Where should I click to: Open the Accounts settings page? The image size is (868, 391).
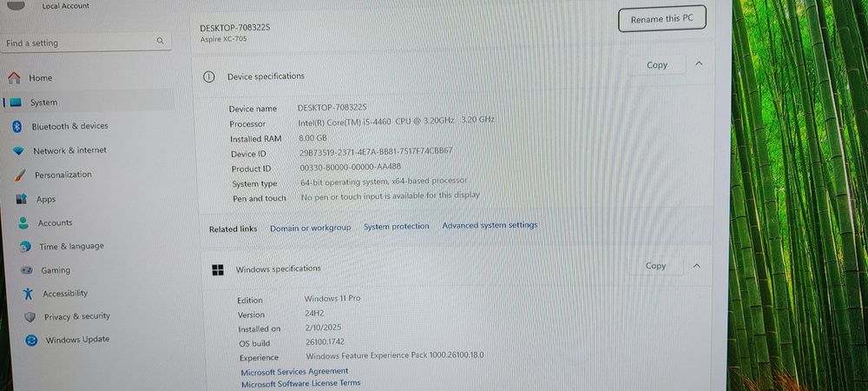[55, 223]
